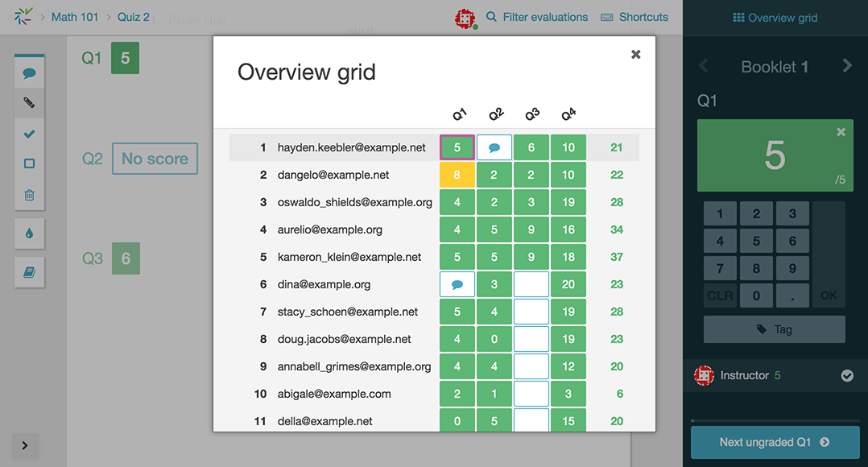Click the Filter evaluations magnifier icon

[x=491, y=17]
